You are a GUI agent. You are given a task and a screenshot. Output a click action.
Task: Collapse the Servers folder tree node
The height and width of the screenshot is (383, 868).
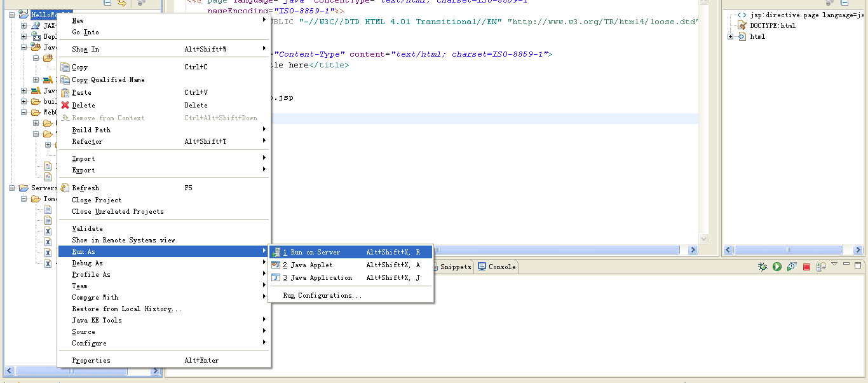(x=12, y=188)
